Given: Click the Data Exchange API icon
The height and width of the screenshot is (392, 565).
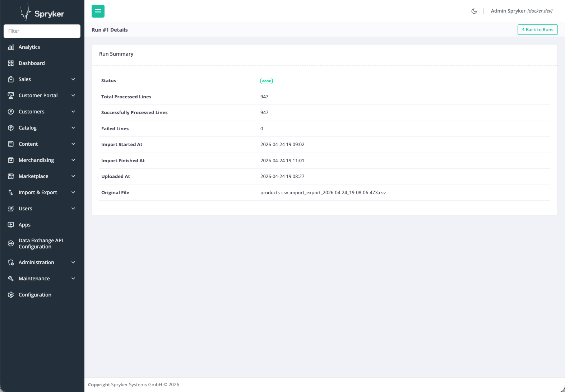Looking at the screenshot, I should click(11, 243).
